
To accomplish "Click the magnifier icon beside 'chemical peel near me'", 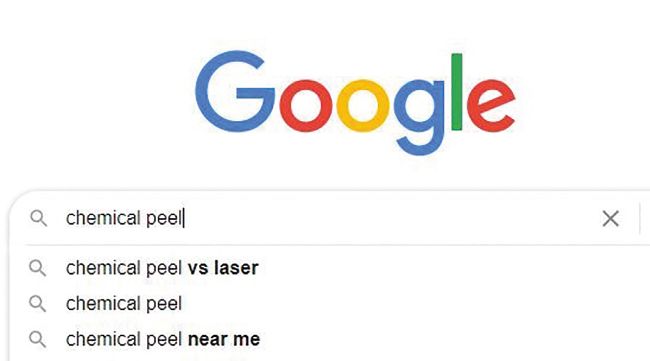I will tap(37, 339).
